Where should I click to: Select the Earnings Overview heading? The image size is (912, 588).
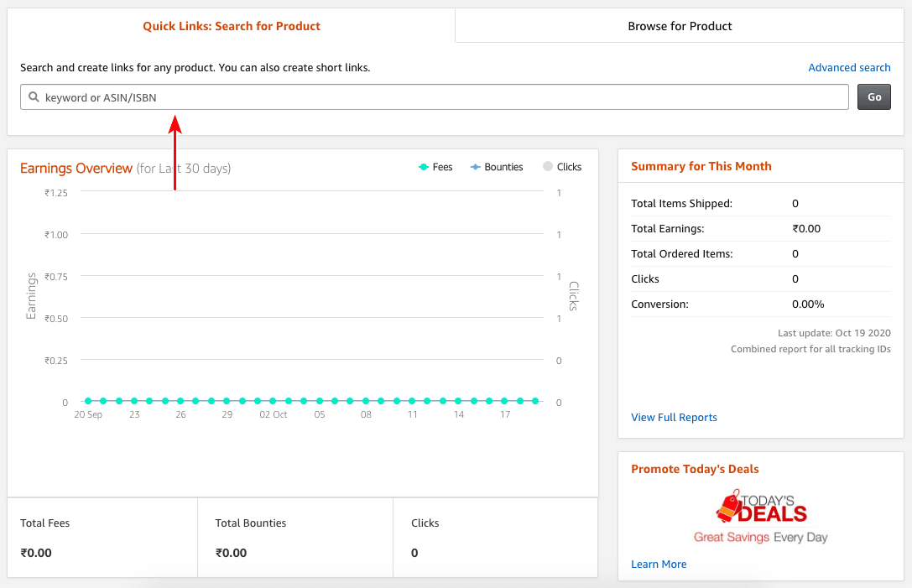[76, 168]
